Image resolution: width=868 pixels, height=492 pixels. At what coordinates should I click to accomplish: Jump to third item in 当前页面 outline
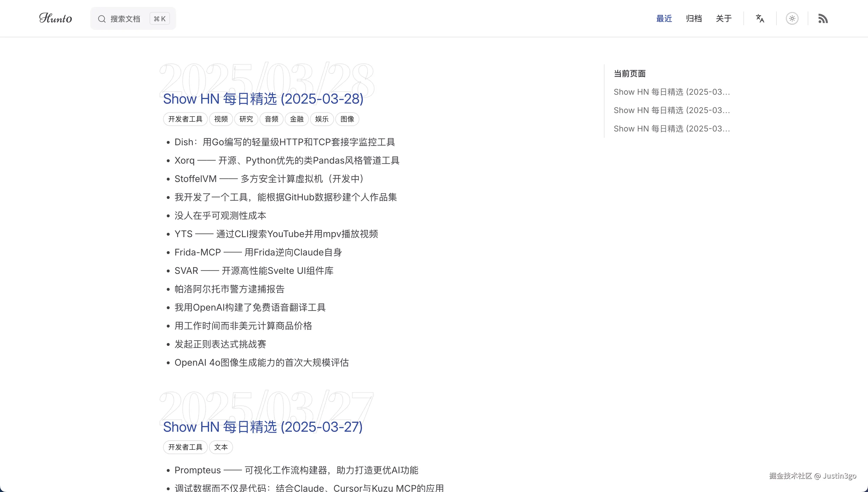671,129
